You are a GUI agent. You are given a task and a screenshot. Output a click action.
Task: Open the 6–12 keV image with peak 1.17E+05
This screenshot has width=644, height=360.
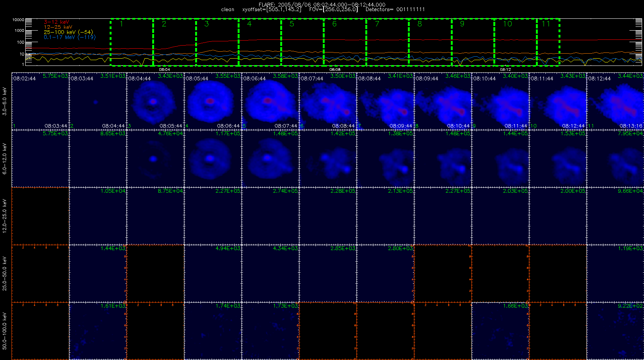pos(213,159)
